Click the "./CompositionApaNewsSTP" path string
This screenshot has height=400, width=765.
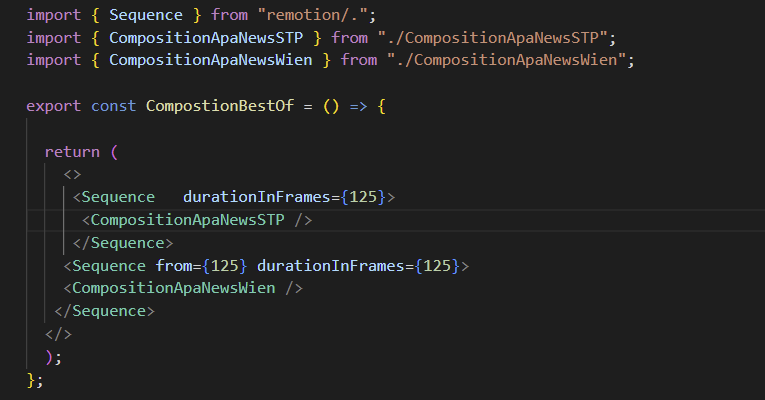(x=493, y=38)
